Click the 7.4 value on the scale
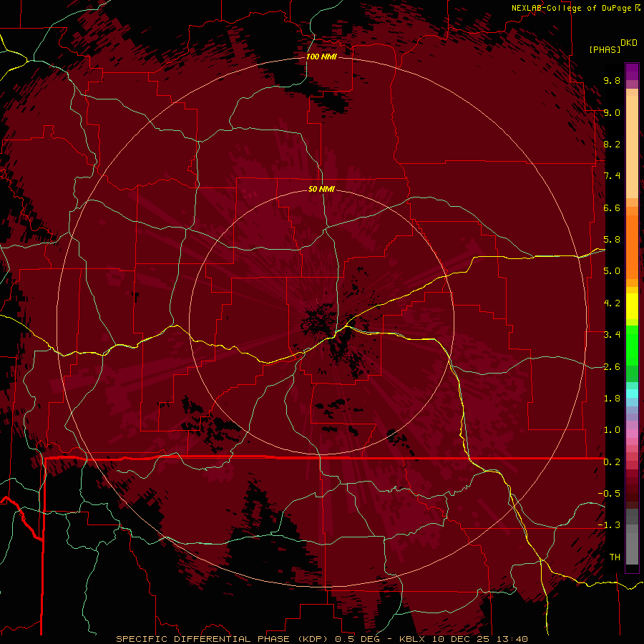The width and height of the screenshot is (644, 644). (x=612, y=176)
